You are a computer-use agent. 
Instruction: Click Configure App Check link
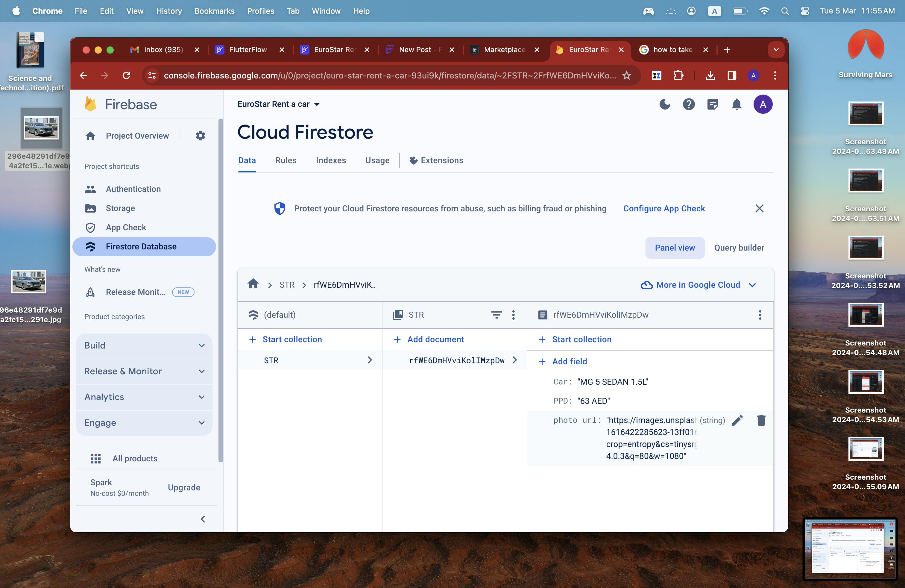click(664, 208)
